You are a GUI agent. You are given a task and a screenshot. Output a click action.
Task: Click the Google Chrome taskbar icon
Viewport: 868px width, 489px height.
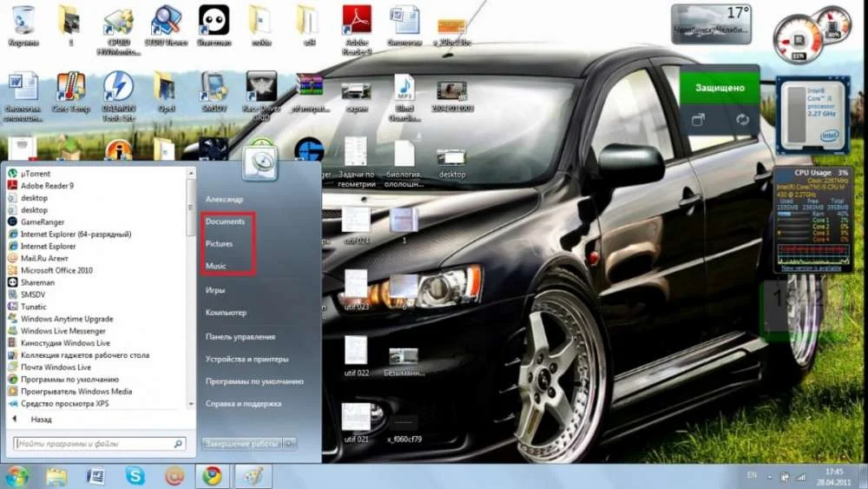[212, 476]
